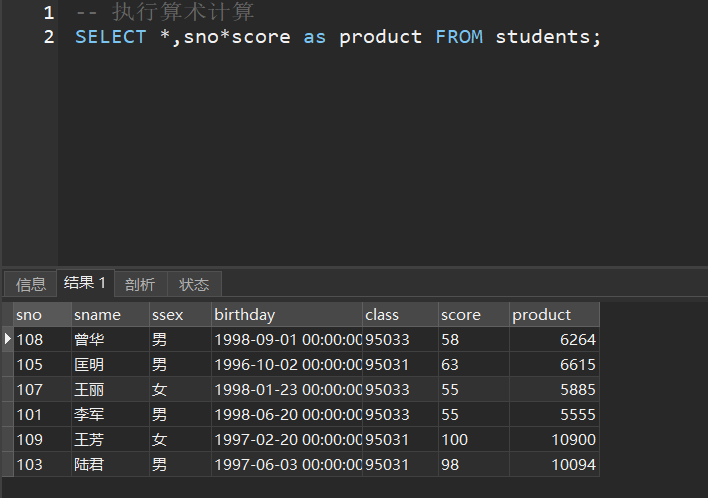Click the class column header
Screen dimensions: 708x498
(399, 315)
